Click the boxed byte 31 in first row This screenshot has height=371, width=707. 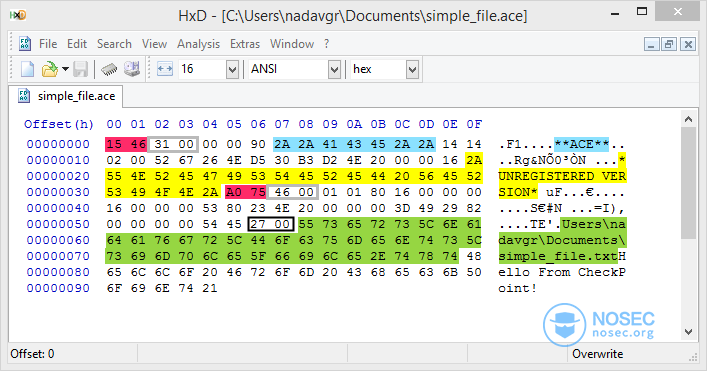pyautogui.click(x=162, y=144)
